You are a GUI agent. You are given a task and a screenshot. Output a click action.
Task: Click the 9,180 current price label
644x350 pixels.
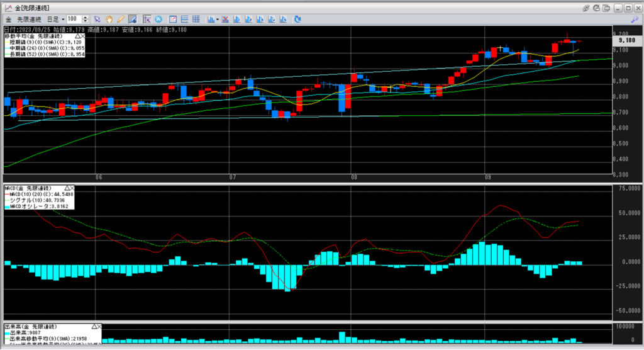[626, 40]
